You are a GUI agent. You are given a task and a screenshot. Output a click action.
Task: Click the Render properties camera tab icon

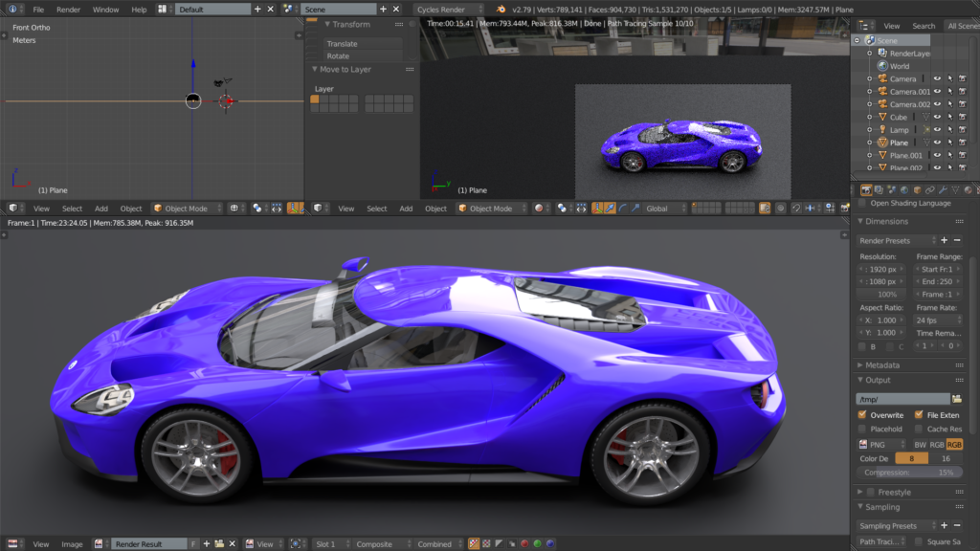tap(866, 190)
